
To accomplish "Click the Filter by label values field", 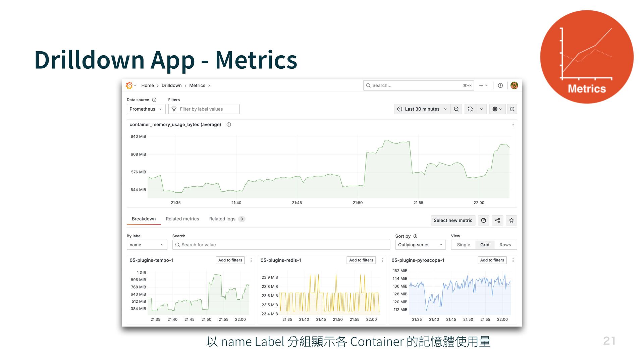I will click(204, 109).
